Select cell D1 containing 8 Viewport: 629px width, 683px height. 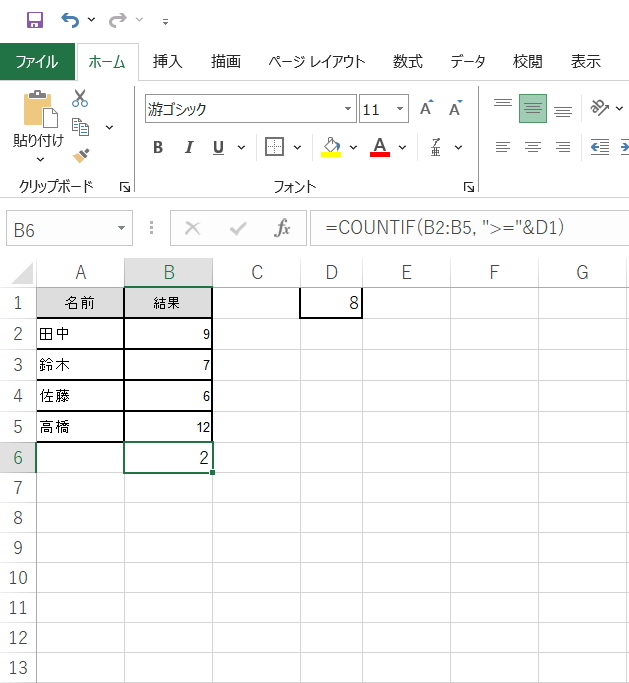(331, 303)
